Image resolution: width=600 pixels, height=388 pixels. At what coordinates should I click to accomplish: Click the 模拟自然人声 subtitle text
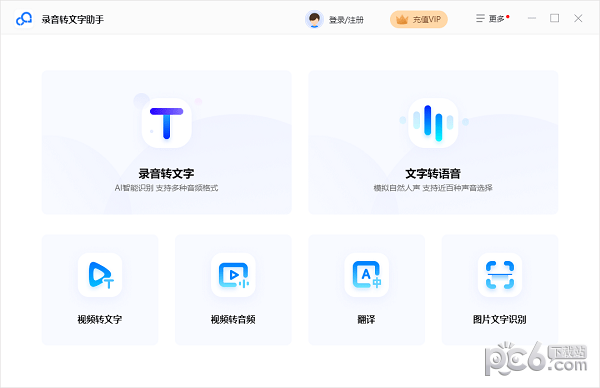click(x=397, y=188)
